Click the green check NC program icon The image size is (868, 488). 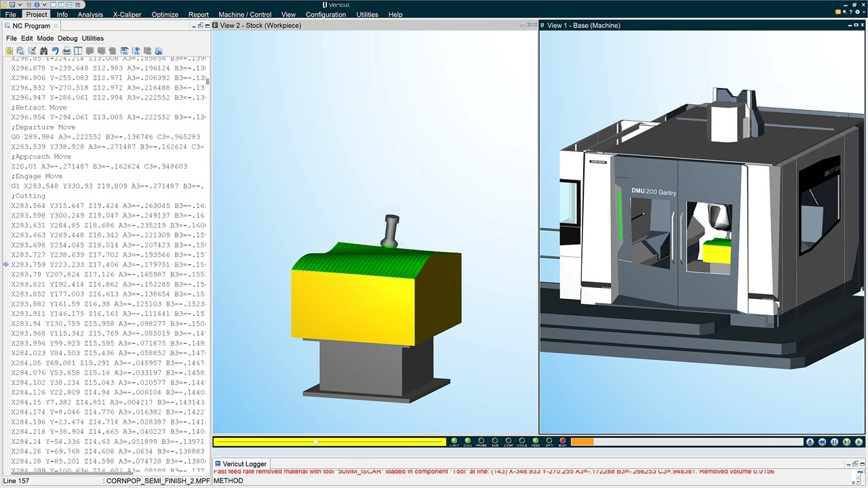click(x=9, y=51)
